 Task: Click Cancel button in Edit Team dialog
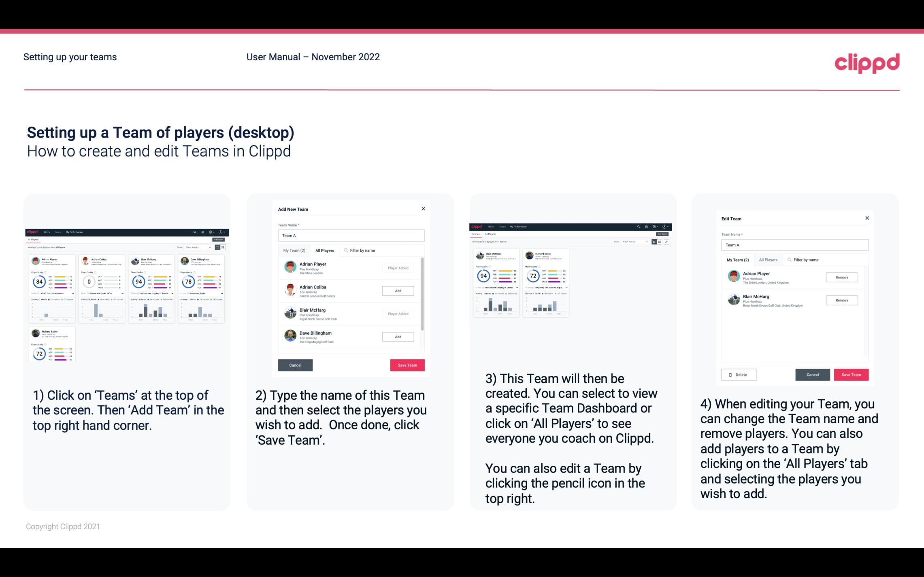[813, 374]
